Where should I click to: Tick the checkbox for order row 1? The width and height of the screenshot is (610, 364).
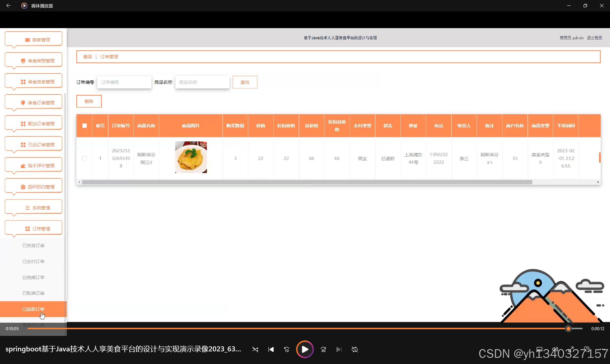click(84, 158)
